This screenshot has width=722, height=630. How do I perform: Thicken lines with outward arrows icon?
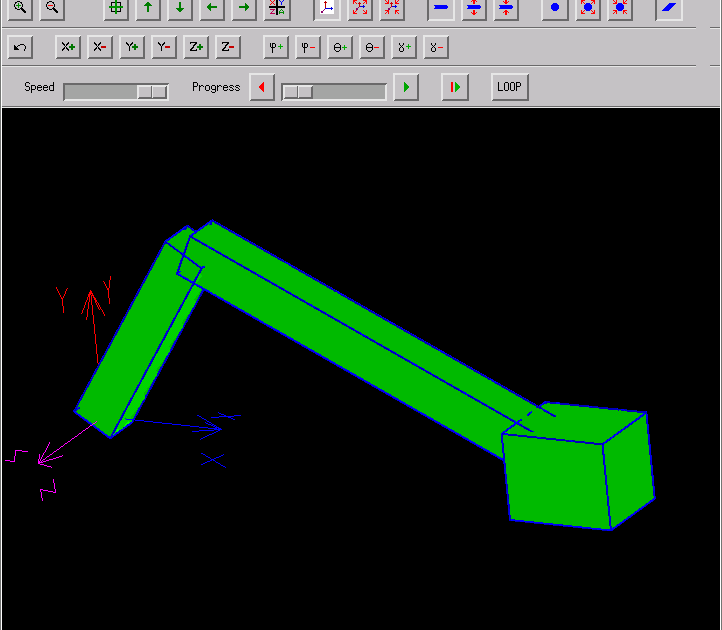pos(474,8)
